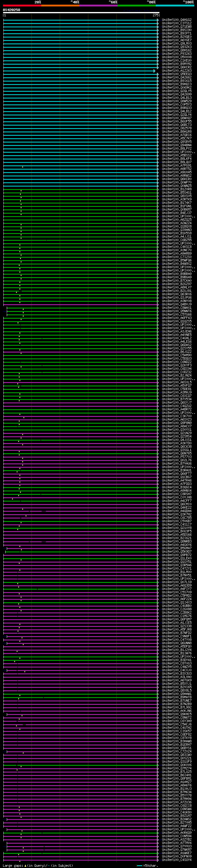Click hit label UniRef100_A0R6Q9

click(x=177, y=833)
